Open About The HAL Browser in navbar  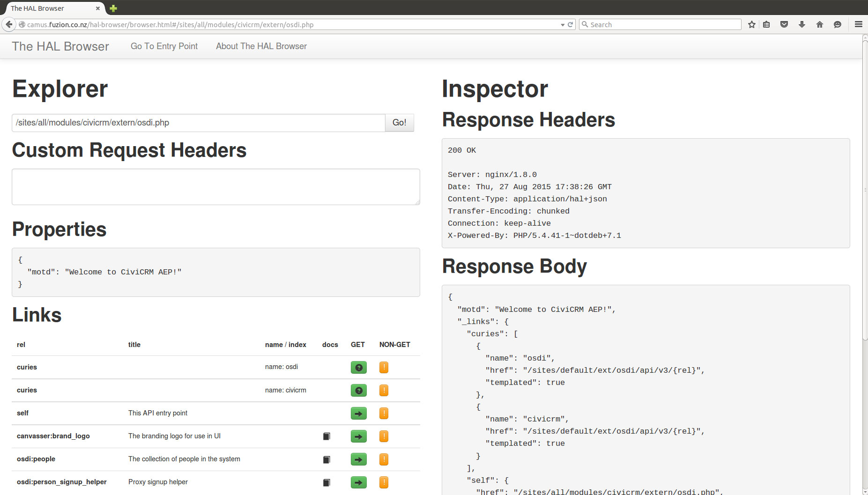(261, 46)
